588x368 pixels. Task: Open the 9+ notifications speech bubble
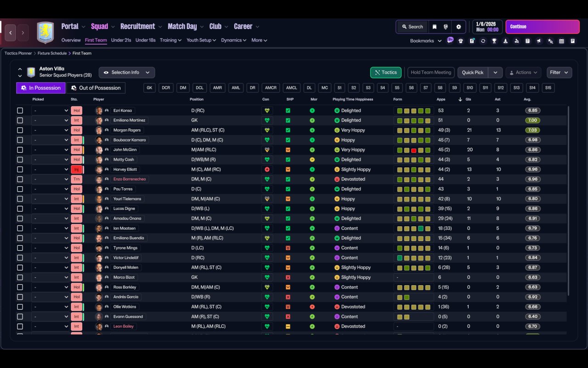coord(450,40)
